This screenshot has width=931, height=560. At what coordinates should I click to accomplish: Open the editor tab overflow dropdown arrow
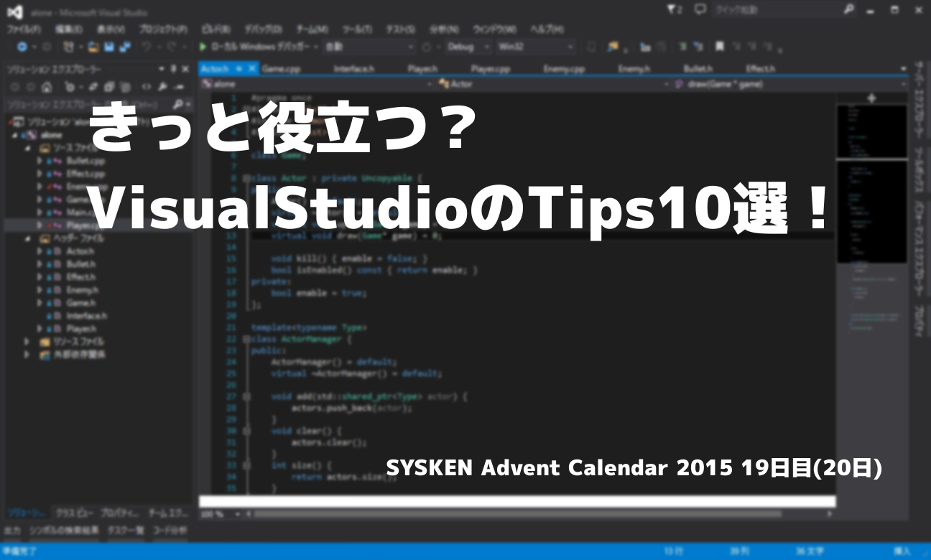pyautogui.click(x=904, y=69)
